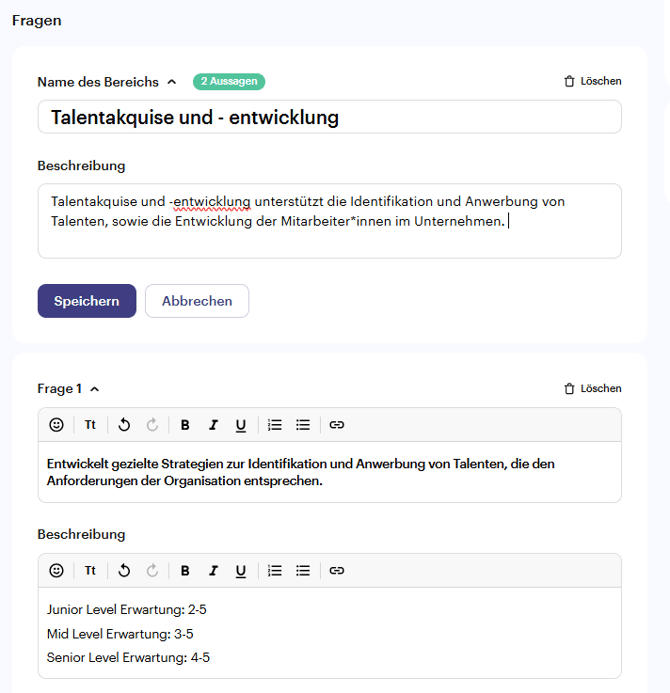Insert link in lower Beschreibung editor
670x693 pixels.
click(x=337, y=570)
